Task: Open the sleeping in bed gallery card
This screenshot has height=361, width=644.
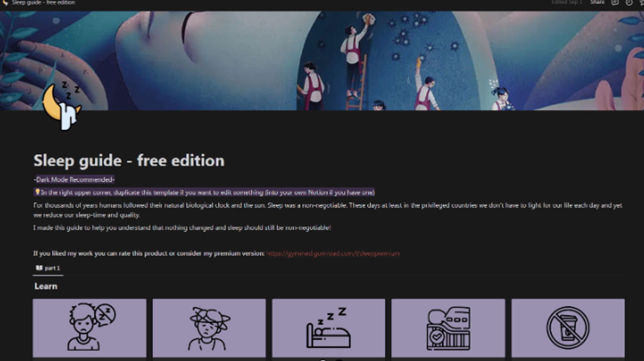Action: tap(329, 328)
